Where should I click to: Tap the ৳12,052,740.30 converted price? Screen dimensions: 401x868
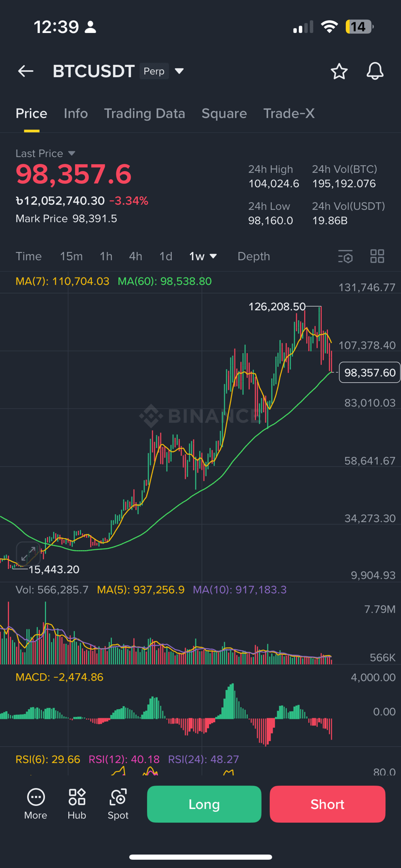(60, 201)
